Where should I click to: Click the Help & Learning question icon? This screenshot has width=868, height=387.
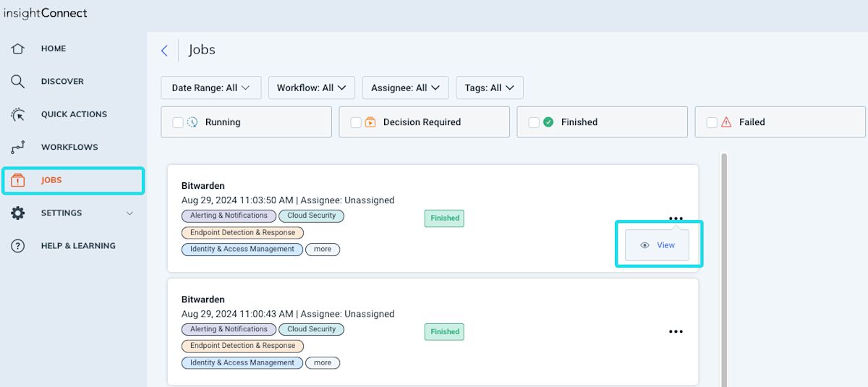coord(18,246)
